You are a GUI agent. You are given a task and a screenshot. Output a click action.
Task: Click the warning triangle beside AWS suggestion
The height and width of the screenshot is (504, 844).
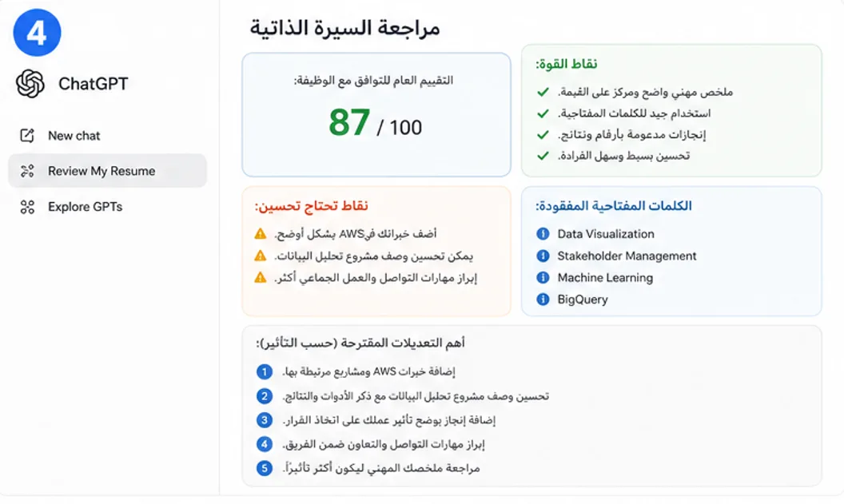(261, 233)
